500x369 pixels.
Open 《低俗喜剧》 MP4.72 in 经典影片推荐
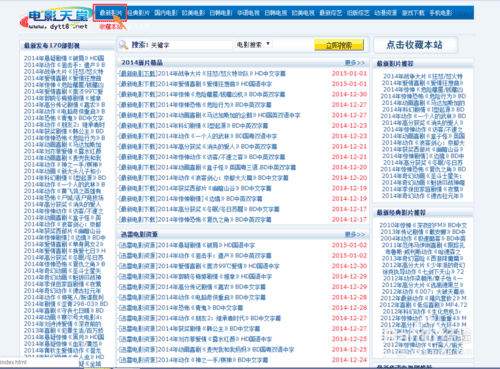(423, 305)
